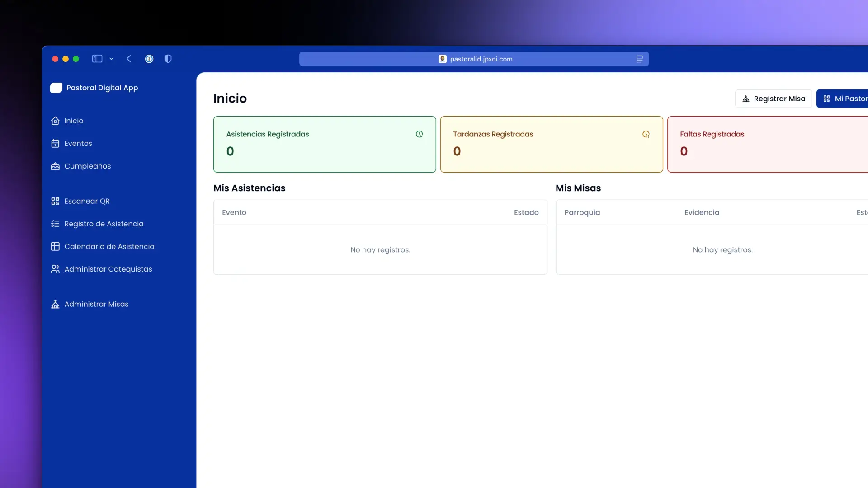Viewport: 868px width, 488px height.
Task: Minimize the browser window with yellow button
Action: click(66, 59)
